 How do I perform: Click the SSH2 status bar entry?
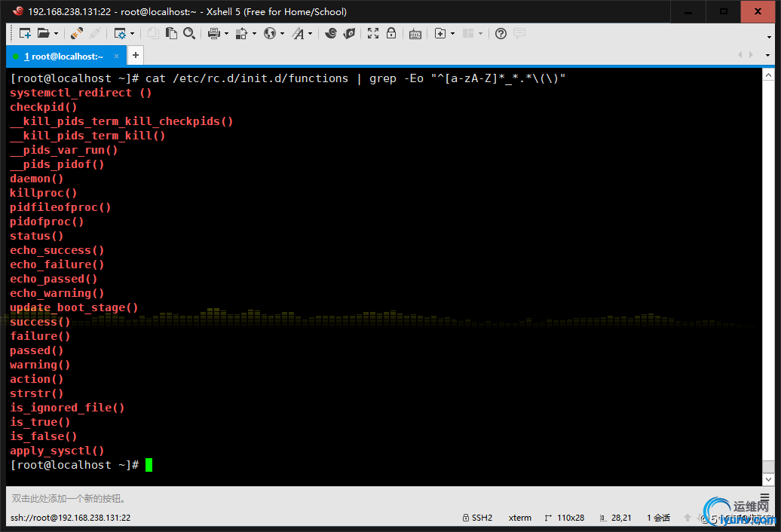coord(477,518)
